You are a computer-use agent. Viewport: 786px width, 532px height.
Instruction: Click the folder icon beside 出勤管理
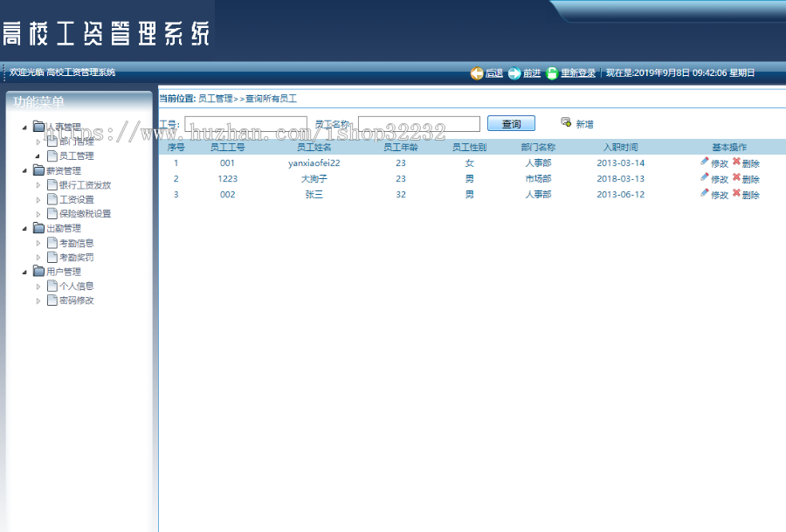pos(39,229)
